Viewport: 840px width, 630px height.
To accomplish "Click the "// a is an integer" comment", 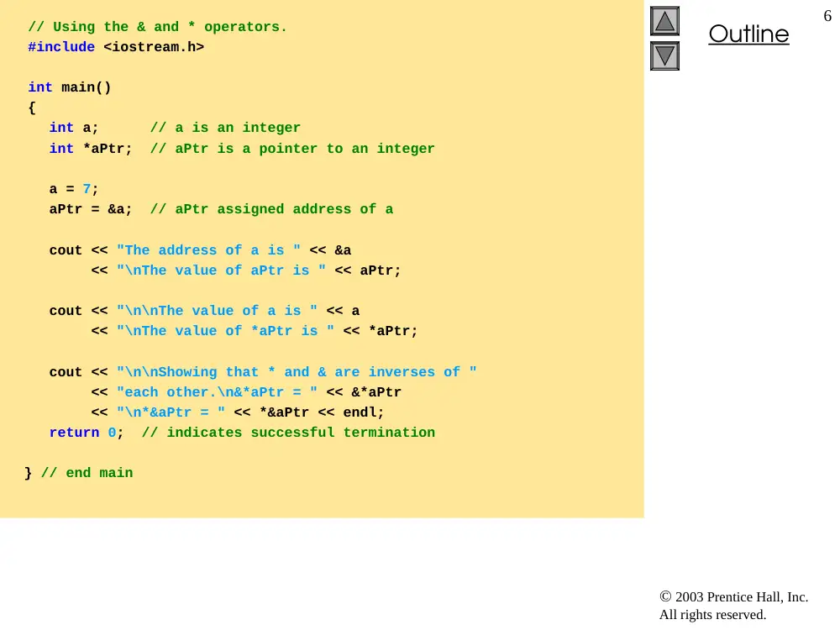I will coord(225,128).
